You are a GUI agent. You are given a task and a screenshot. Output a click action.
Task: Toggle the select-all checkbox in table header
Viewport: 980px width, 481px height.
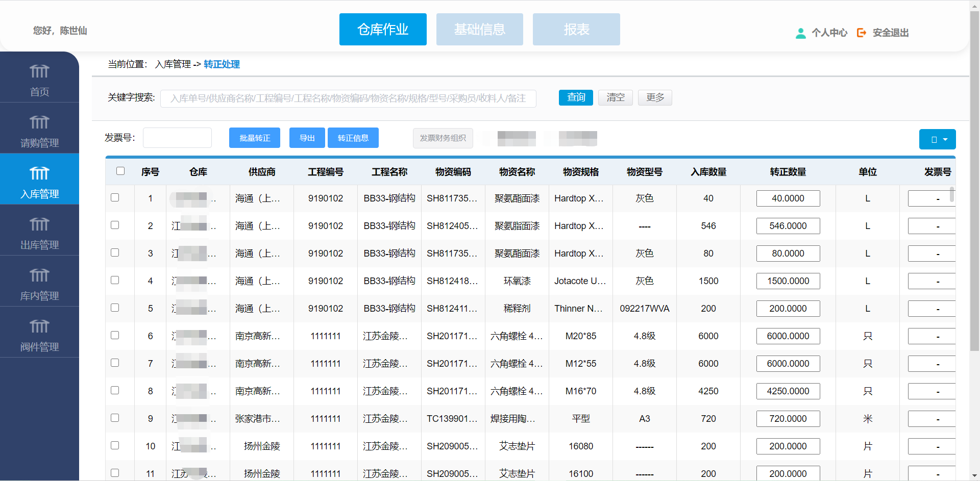pyautogui.click(x=120, y=171)
